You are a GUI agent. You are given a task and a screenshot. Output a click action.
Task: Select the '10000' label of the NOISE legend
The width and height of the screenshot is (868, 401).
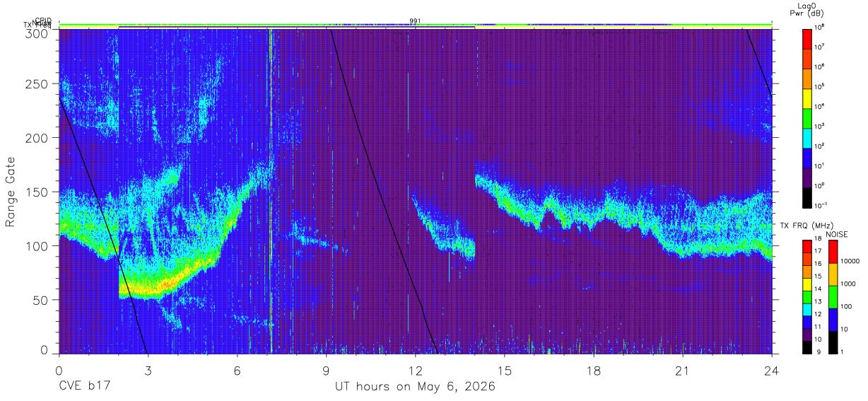click(850, 261)
